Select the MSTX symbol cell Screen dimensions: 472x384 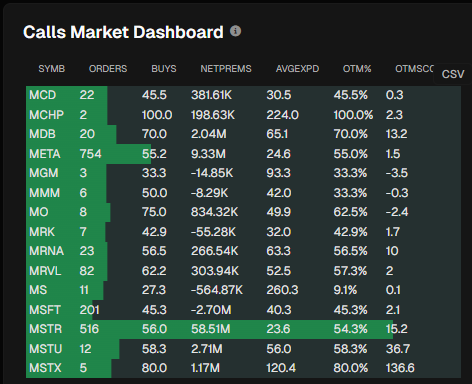click(45, 368)
